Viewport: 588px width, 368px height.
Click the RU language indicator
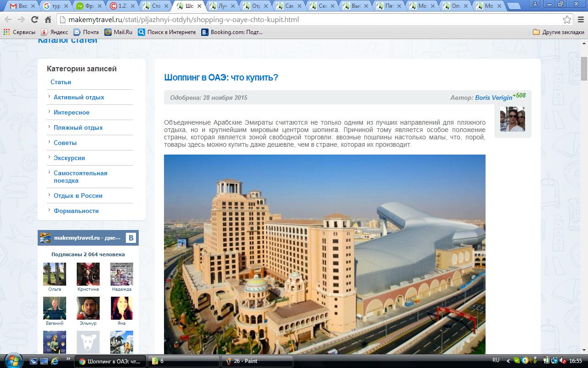point(496,360)
